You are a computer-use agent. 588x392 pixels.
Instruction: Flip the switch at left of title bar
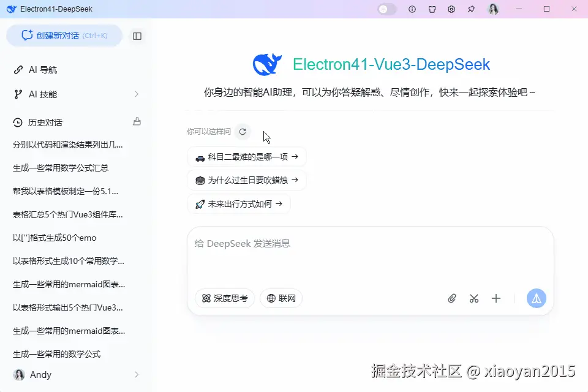pyautogui.click(x=385, y=9)
